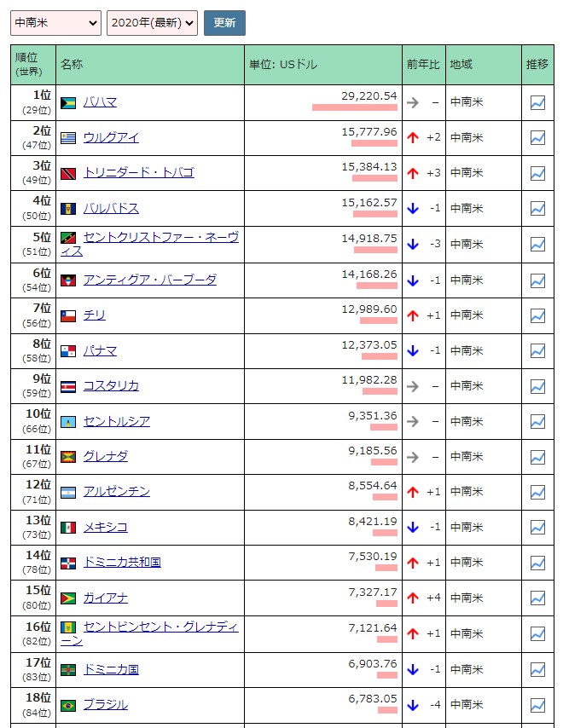Click the 名称 column header

coord(72,65)
